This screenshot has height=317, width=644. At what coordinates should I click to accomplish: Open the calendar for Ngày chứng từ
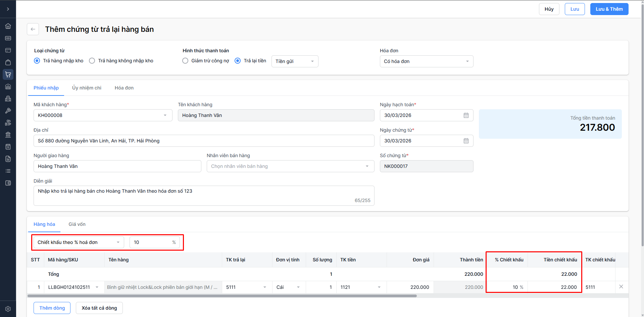(466, 141)
